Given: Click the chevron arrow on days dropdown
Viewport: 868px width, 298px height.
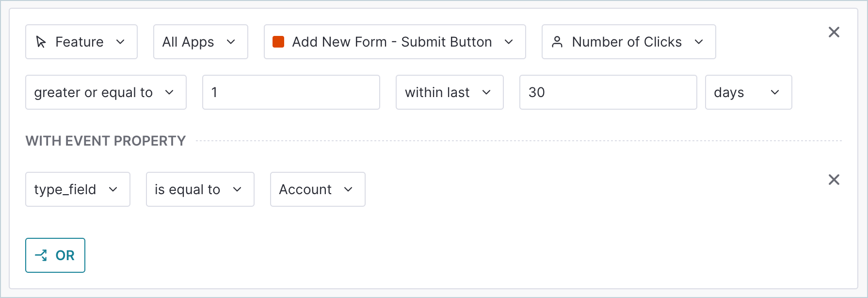Looking at the screenshot, I should coord(775,92).
